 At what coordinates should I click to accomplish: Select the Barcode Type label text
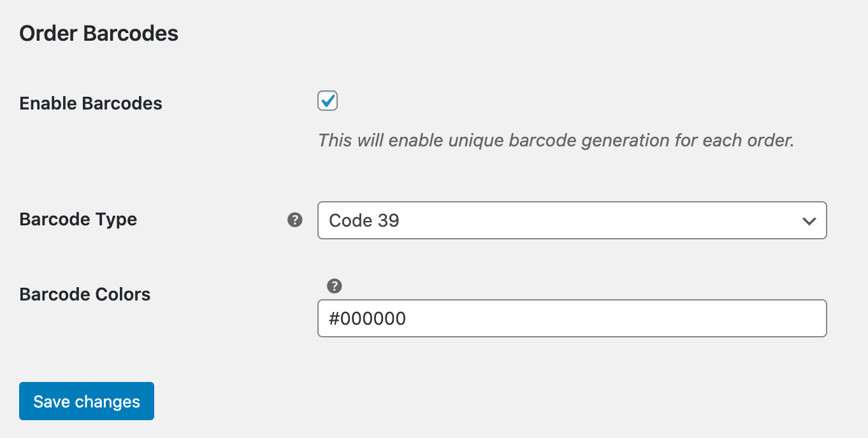click(x=78, y=219)
